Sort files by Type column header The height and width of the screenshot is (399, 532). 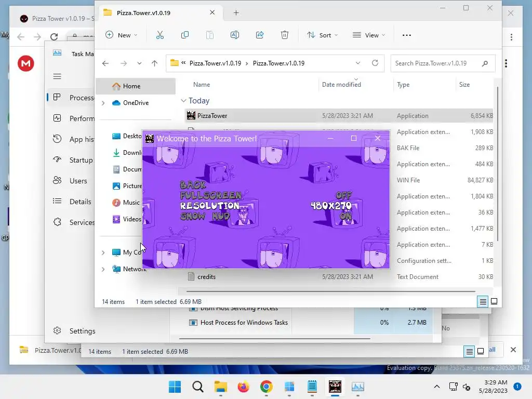pos(403,85)
